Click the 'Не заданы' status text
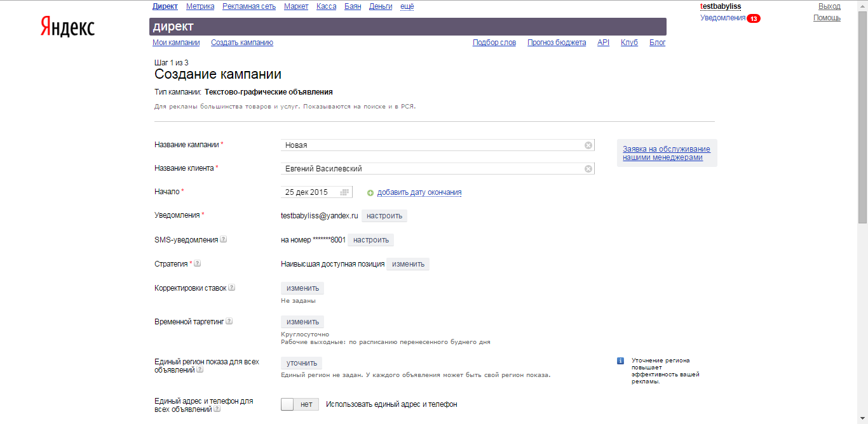The image size is (868, 424). 299,301
